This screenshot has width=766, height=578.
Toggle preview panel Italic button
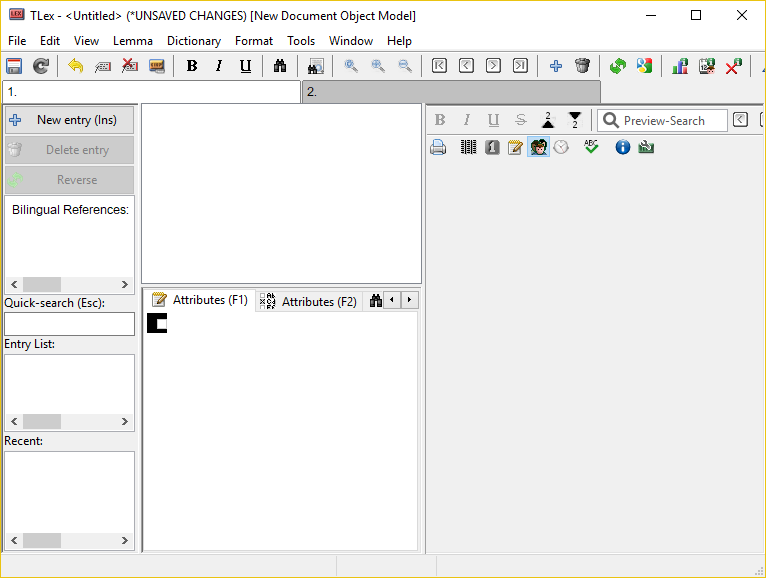click(x=467, y=120)
